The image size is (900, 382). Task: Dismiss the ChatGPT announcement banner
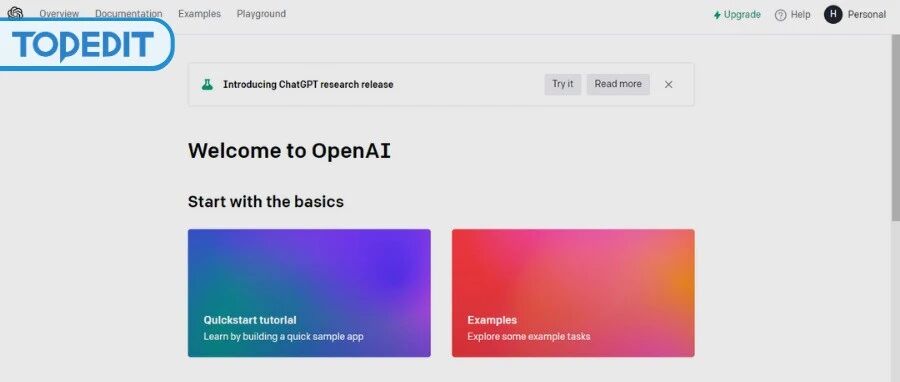coord(668,84)
